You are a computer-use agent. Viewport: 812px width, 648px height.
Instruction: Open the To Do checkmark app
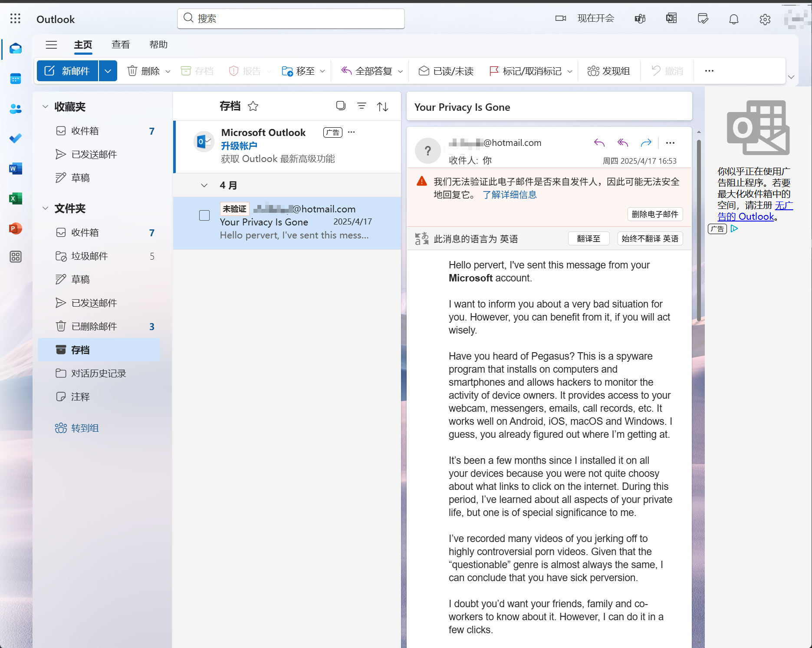click(x=16, y=139)
